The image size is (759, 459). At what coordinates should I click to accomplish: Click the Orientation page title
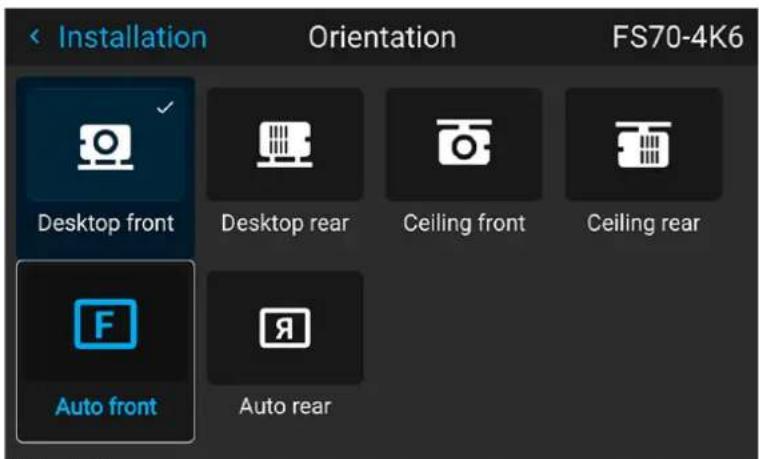tap(382, 37)
